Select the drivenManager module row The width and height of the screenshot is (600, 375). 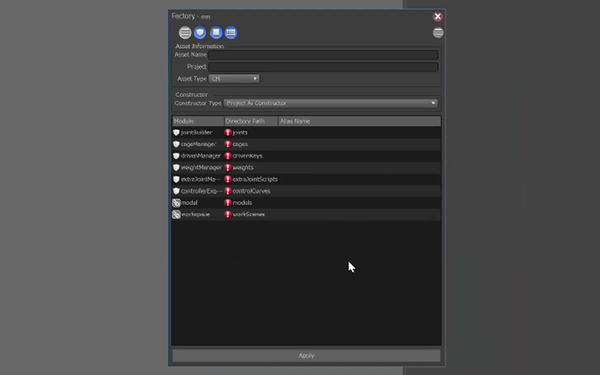306,156
